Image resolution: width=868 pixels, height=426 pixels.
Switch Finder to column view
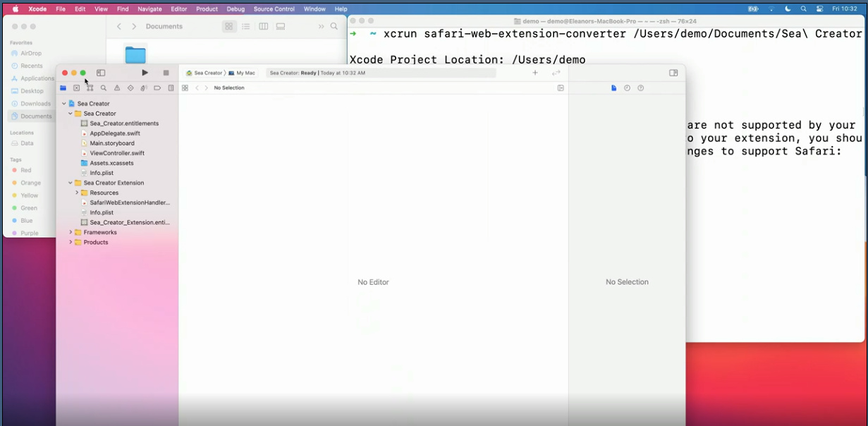coord(263,26)
